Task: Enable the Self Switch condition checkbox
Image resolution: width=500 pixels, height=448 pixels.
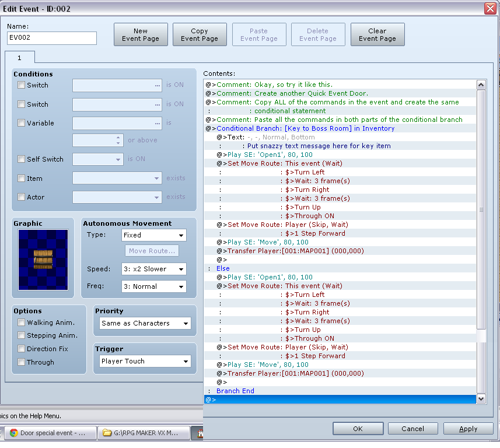Action: [x=22, y=159]
